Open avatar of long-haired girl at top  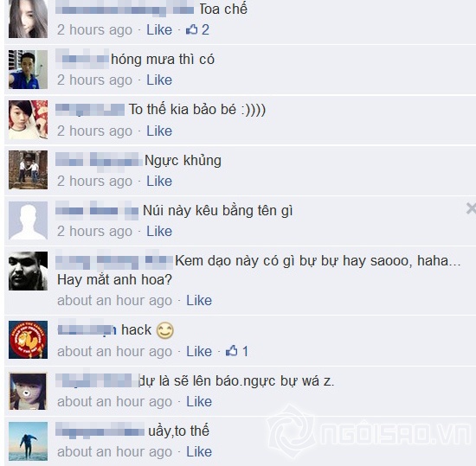click(x=28, y=19)
